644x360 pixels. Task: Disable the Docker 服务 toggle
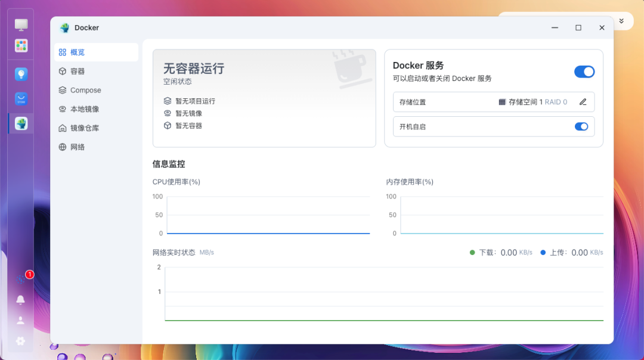[584, 72]
